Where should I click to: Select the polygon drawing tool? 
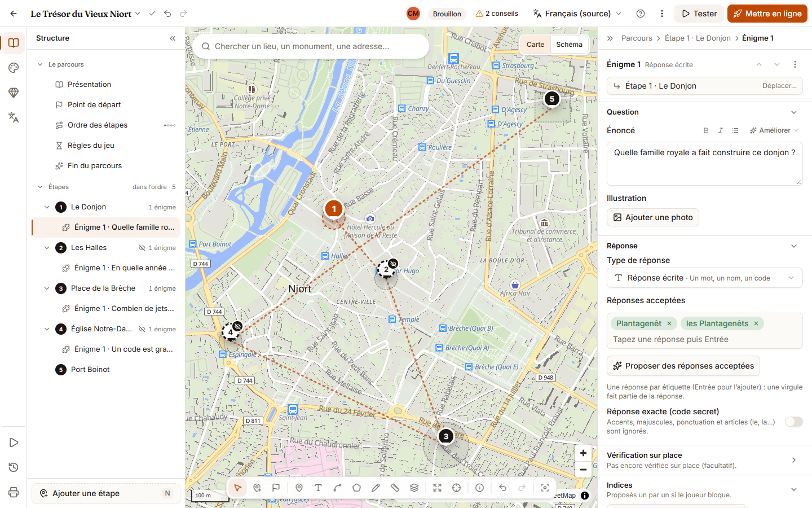coord(356,488)
